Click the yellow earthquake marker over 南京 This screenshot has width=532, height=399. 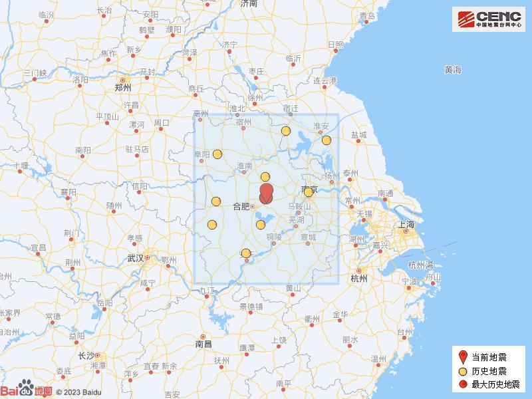(x=309, y=192)
